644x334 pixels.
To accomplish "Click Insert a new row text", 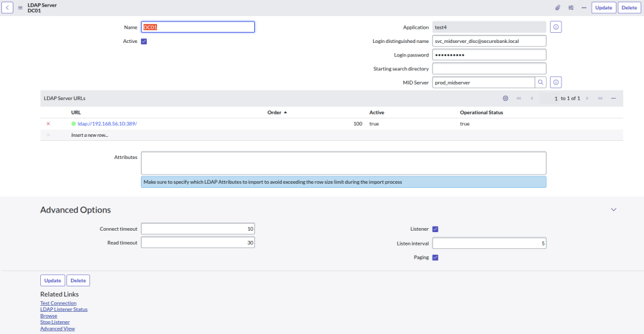I will coord(89,135).
